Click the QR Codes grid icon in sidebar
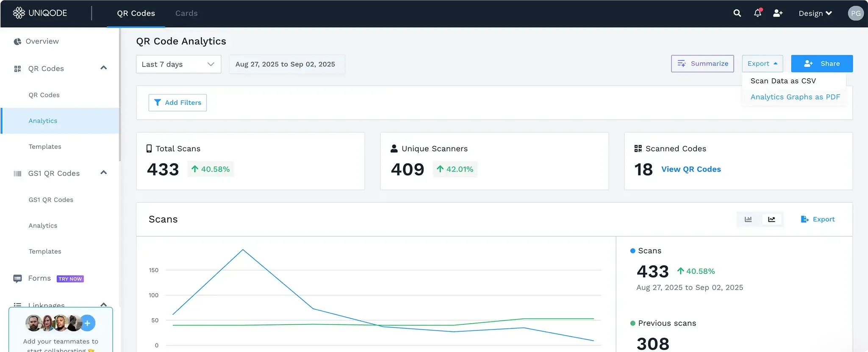 click(x=17, y=69)
